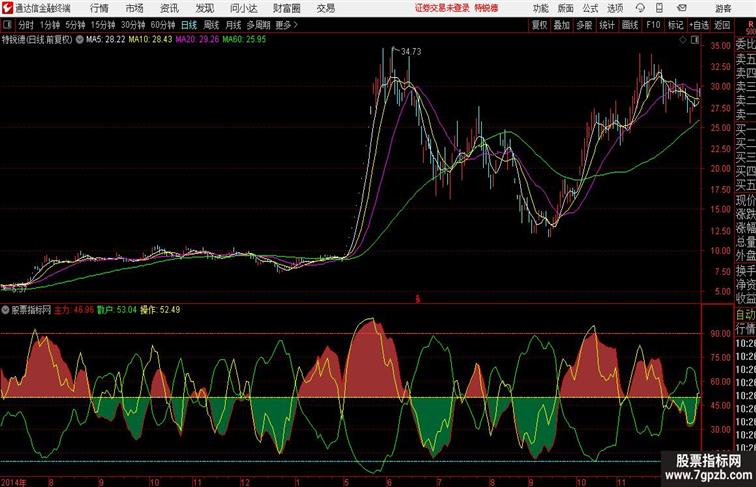Open the 版面 menu
This screenshot has width=756, height=487.
point(566,8)
